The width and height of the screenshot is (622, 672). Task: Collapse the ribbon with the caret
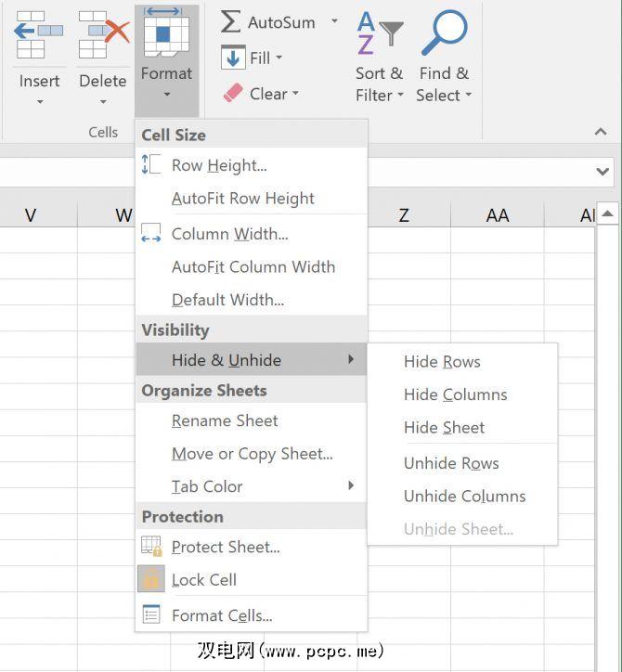pos(600,132)
